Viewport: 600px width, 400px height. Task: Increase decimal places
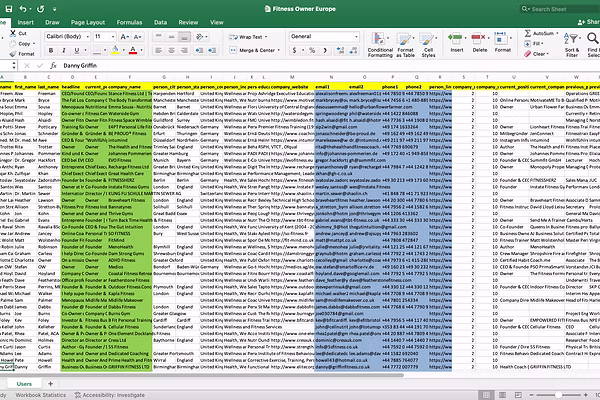340,50
